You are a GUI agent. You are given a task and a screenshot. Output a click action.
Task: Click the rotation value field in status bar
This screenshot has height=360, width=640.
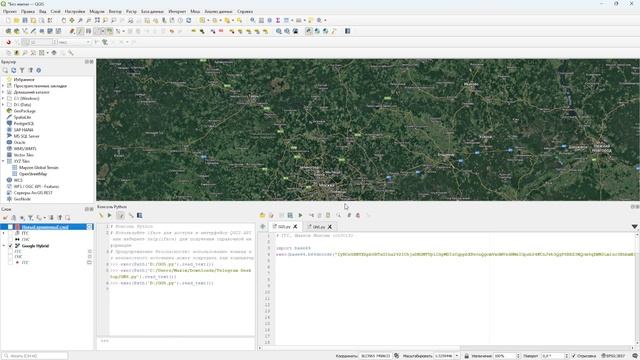[x=555, y=356]
